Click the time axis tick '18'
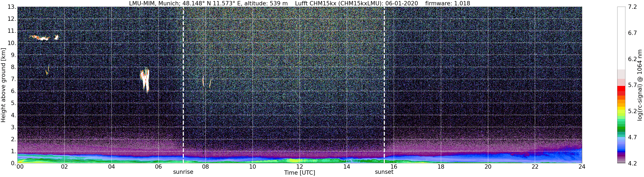Screen dimensions: 644x177 [x=441, y=167]
